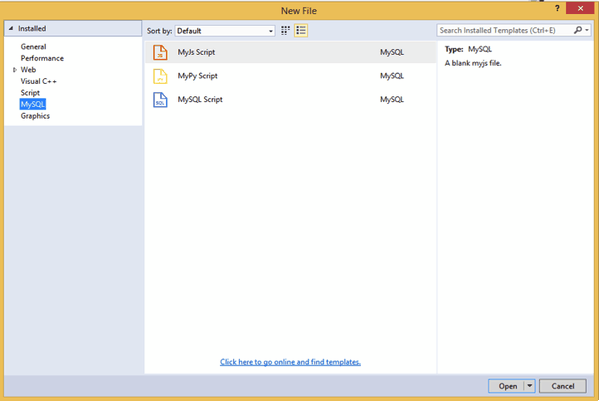Click the search magnifier icon
This screenshot has height=401, width=599.
[578, 30]
